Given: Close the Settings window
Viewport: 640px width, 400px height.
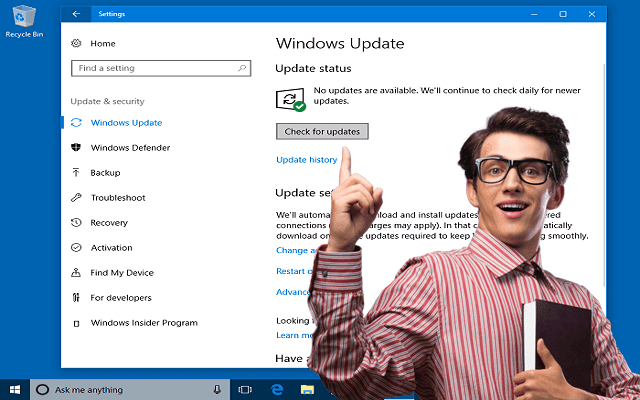Looking at the screenshot, I should 592,14.
